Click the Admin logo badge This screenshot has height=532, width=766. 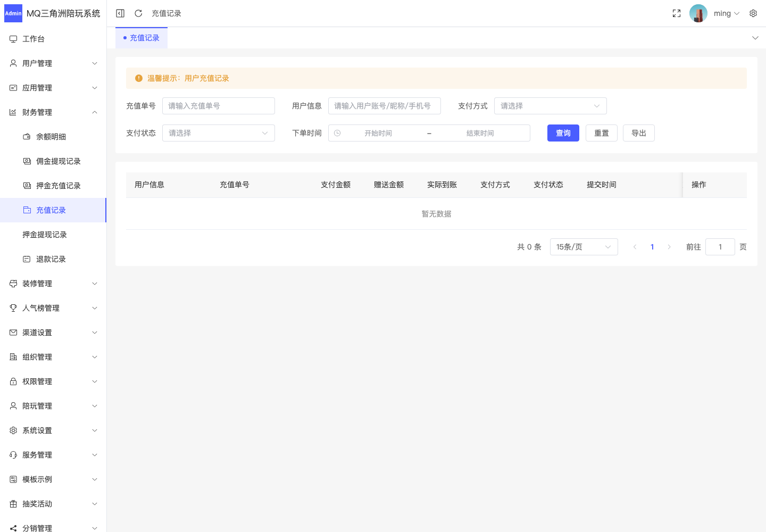point(13,13)
